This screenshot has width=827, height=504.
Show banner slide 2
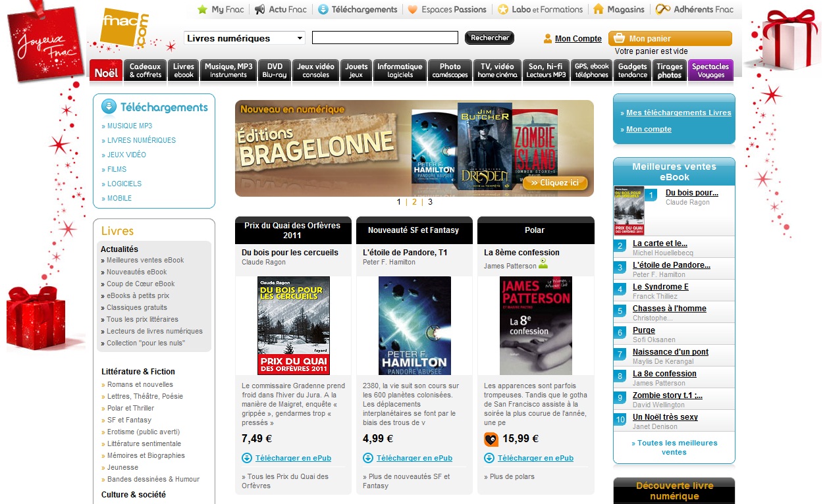tap(414, 202)
